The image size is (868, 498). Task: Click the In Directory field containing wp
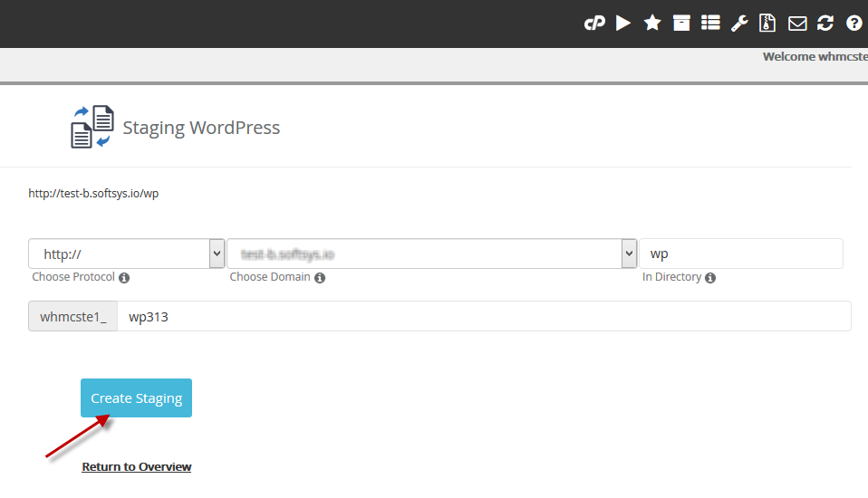pyautogui.click(x=740, y=254)
